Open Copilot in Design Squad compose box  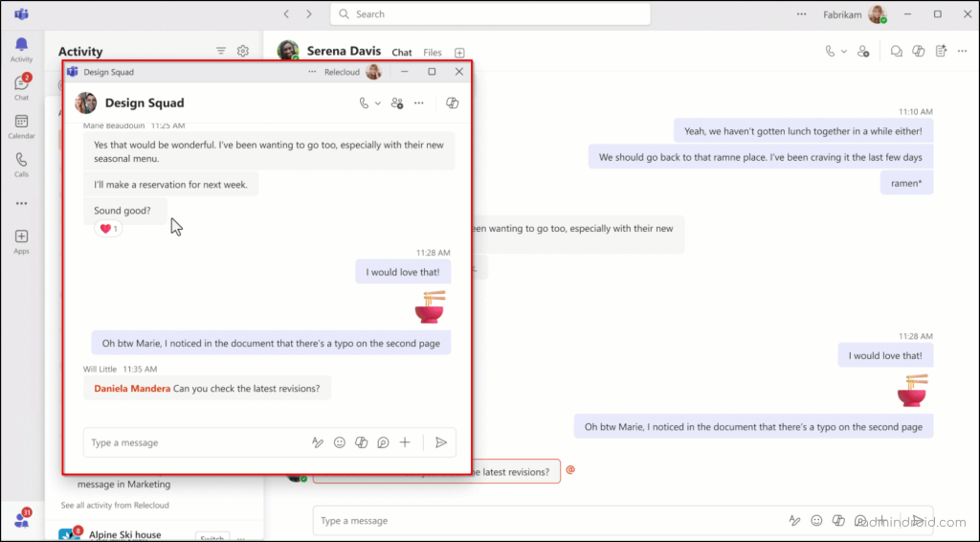[361, 442]
